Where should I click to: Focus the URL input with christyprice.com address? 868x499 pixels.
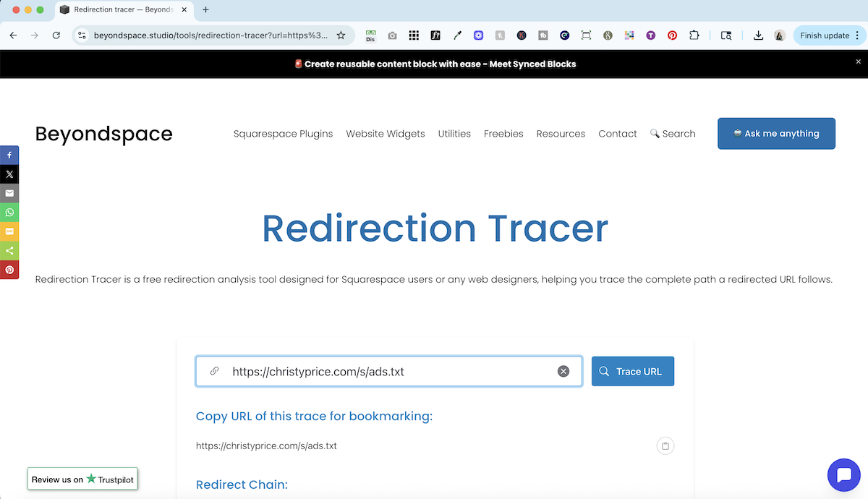click(x=389, y=371)
